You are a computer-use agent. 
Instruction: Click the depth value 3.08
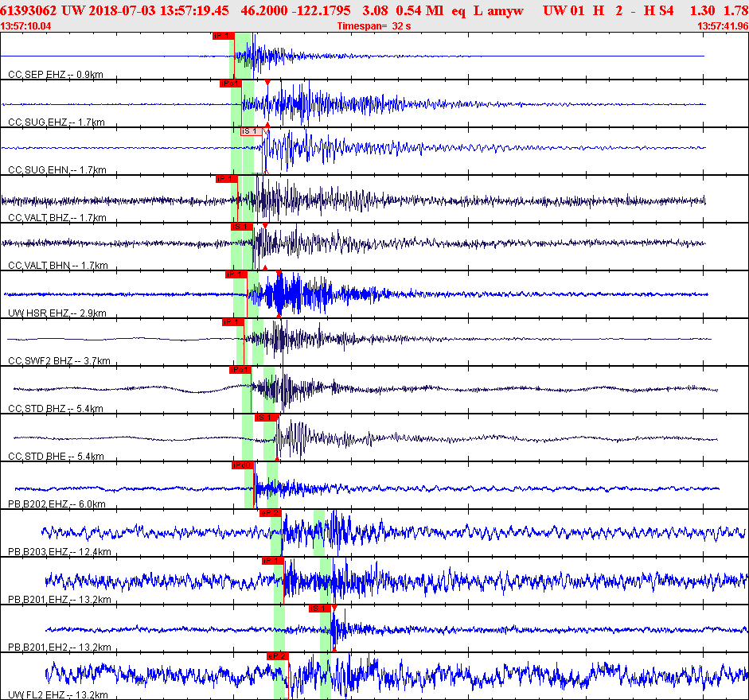(374, 10)
